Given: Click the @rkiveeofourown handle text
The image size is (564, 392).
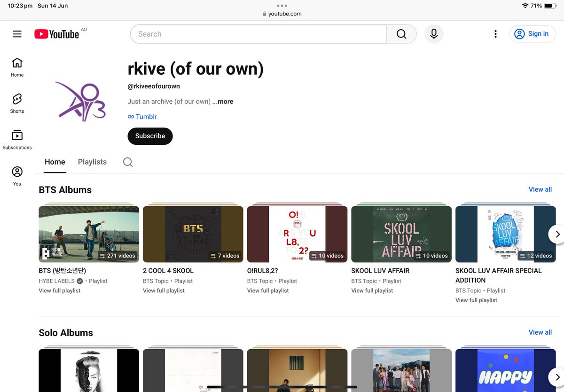Looking at the screenshot, I should tap(154, 86).
